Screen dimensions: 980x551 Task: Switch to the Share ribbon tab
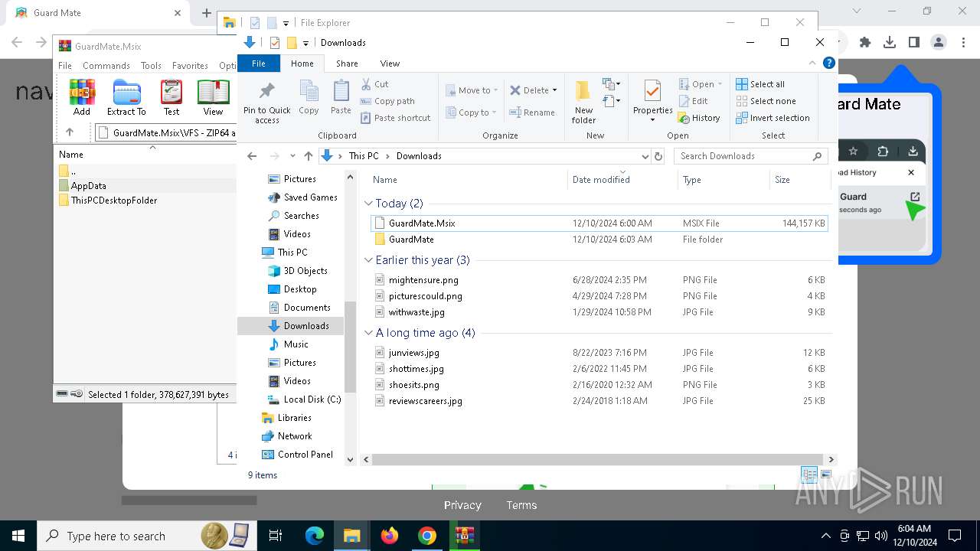pos(347,64)
